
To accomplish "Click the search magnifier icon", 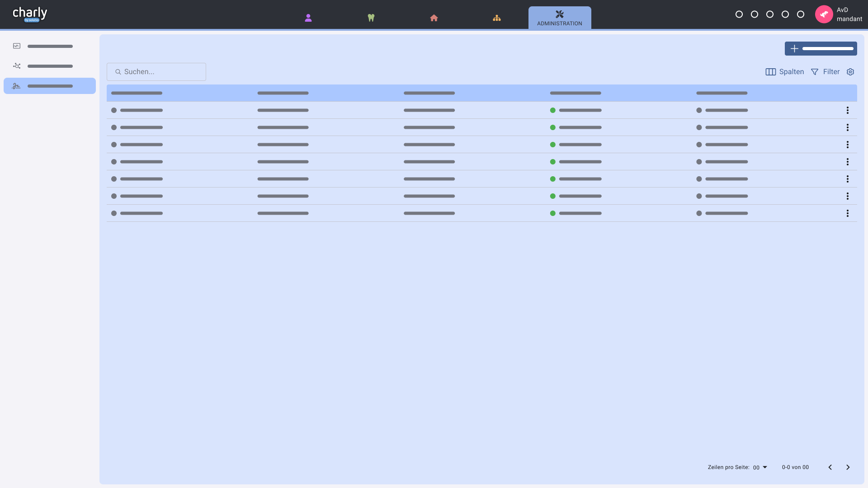I will coord(118,72).
